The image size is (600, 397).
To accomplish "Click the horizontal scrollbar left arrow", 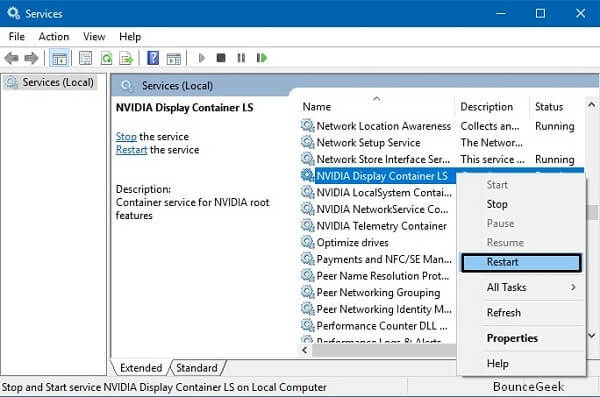I will pos(305,350).
